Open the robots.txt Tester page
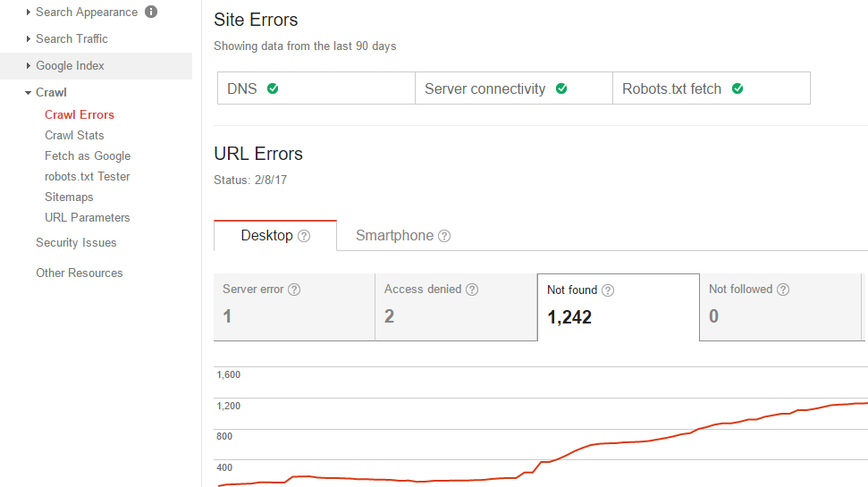This screenshot has width=868, height=487. 87,177
